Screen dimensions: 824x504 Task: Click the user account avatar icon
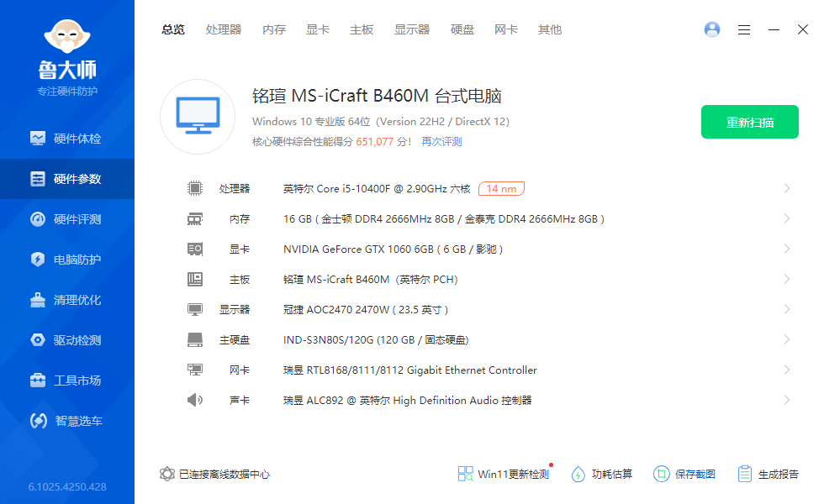(x=712, y=29)
